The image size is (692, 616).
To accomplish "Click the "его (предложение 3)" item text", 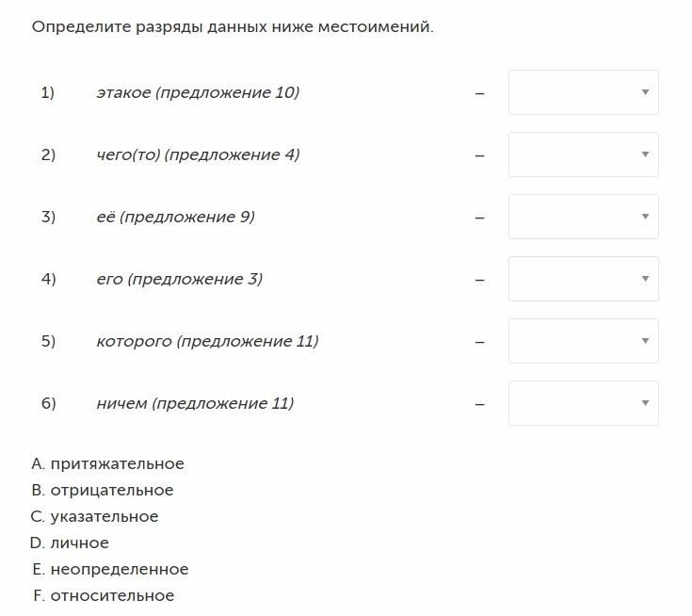I will pyautogui.click(x=180, y=280).
